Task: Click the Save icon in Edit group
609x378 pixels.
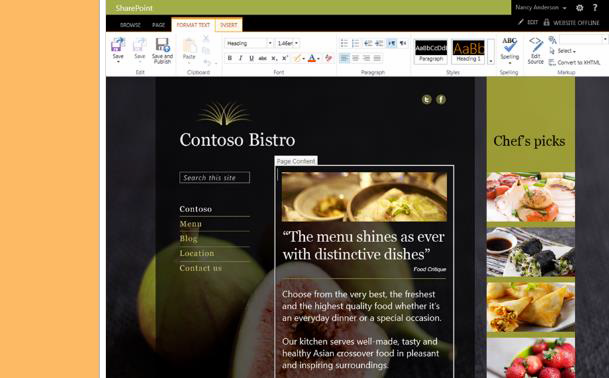Action: tap(118, 45)
